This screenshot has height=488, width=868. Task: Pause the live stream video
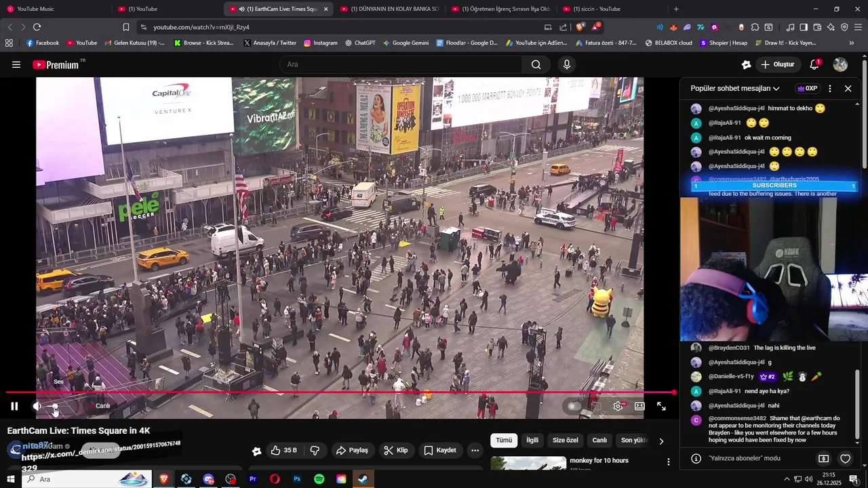click(14, 406)
